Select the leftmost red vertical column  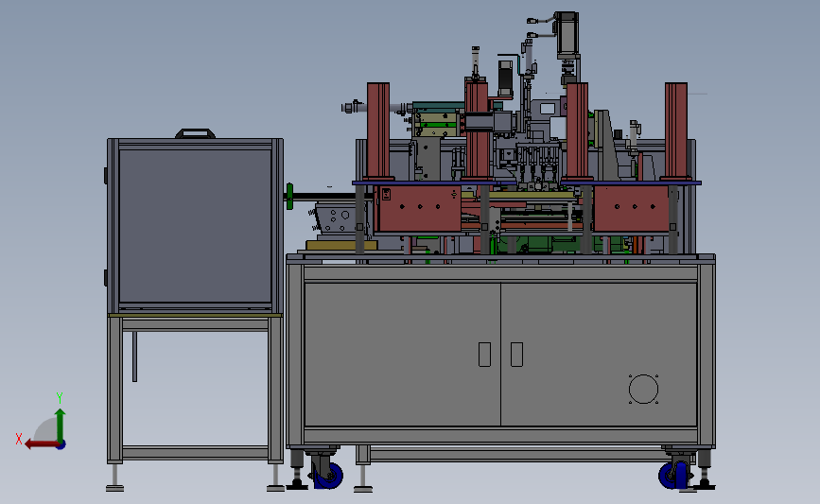click(x=378, y=130)
